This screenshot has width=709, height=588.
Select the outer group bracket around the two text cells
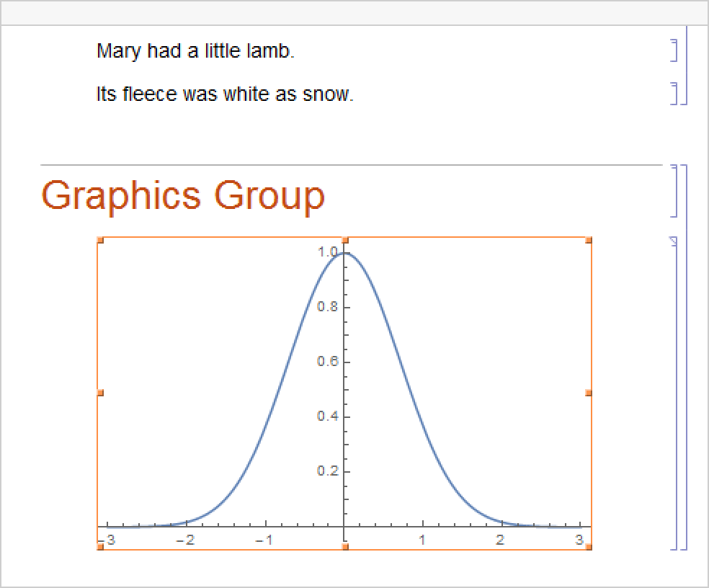(x=685, y=66)
